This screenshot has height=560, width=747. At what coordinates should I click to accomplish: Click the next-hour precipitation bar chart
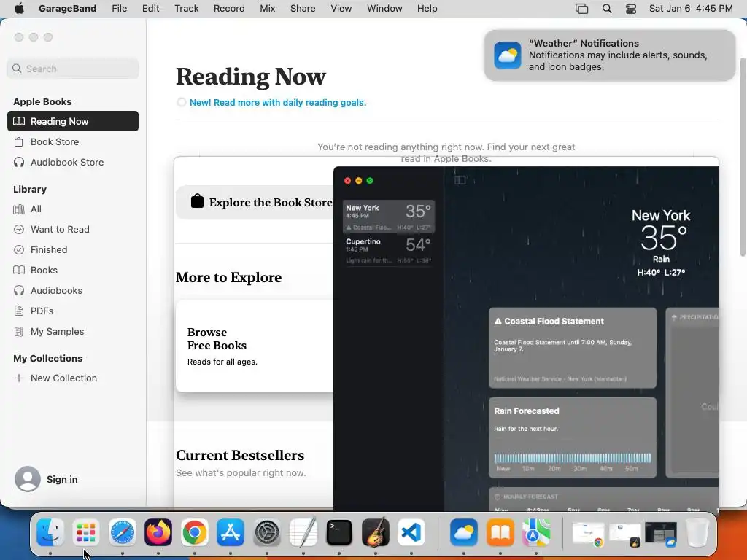[x=572, y=458]
